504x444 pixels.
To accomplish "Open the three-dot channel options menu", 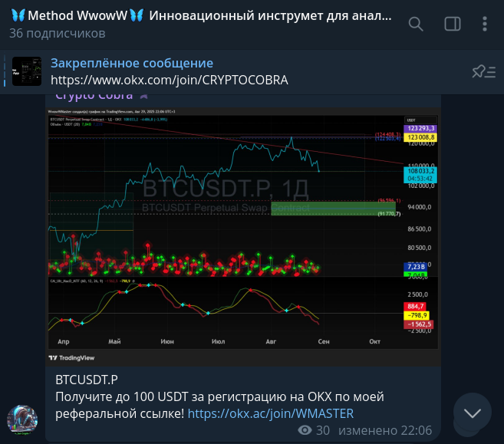I will 485,24.
